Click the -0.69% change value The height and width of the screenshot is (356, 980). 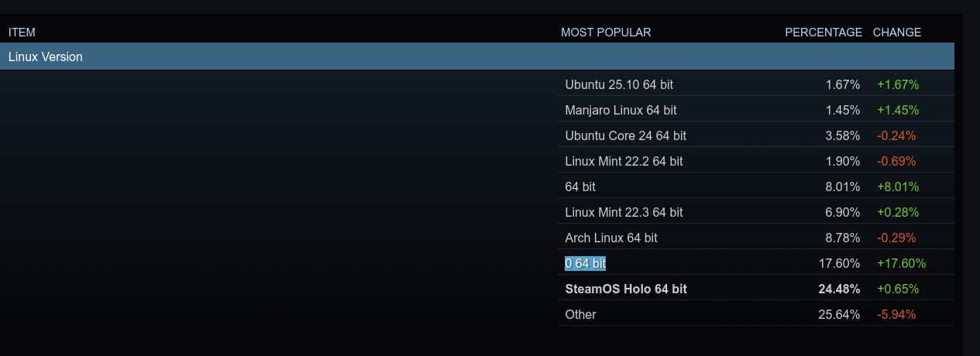click(x=896, y=161)
